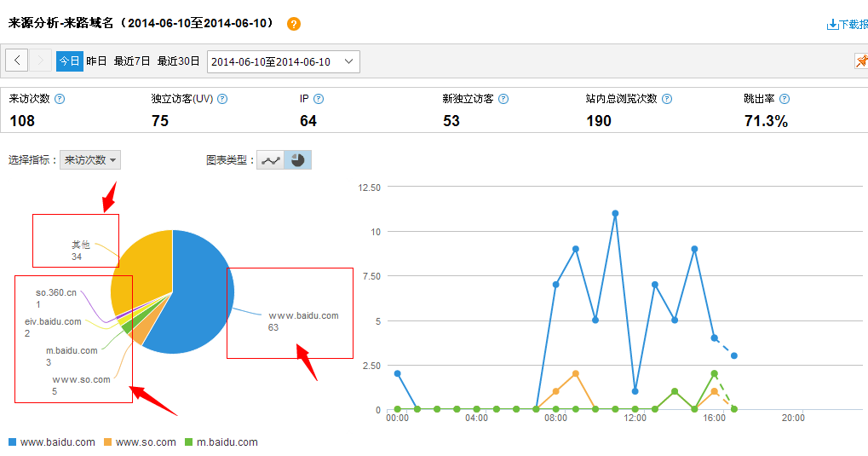868x456 pixels.
Task: Click the 来访次数 value 108
Action: click(22, 121)
